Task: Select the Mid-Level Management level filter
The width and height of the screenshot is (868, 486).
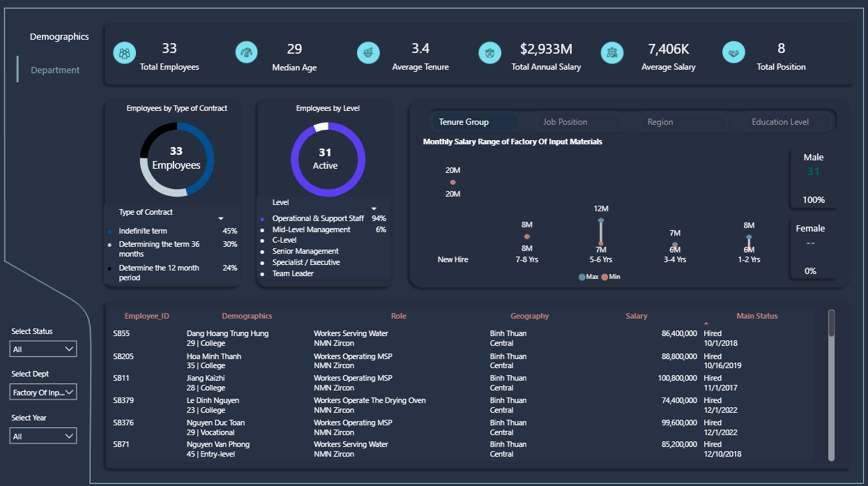Action: coord(311,229)
